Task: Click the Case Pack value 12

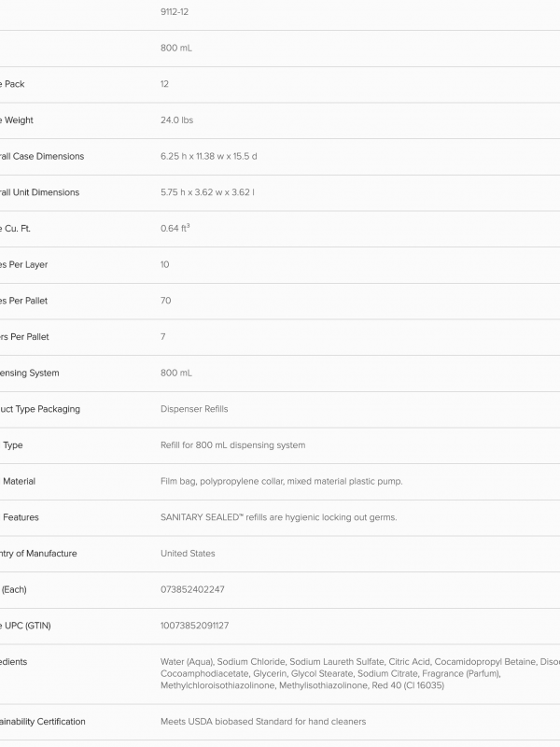Action: click(164, 84)
